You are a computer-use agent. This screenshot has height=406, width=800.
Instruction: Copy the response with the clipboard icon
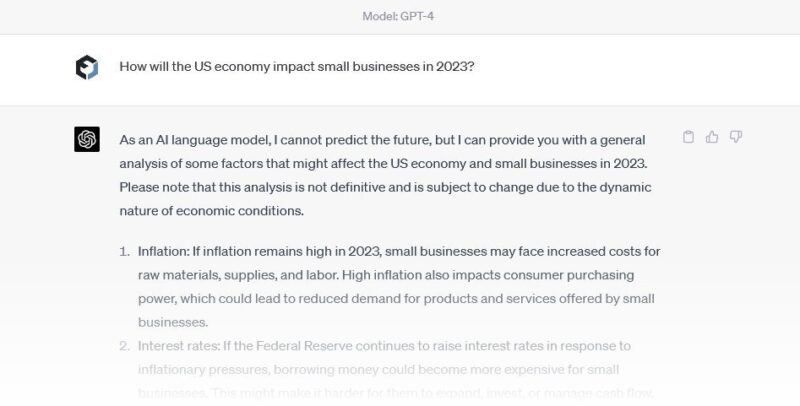point(688,137)
